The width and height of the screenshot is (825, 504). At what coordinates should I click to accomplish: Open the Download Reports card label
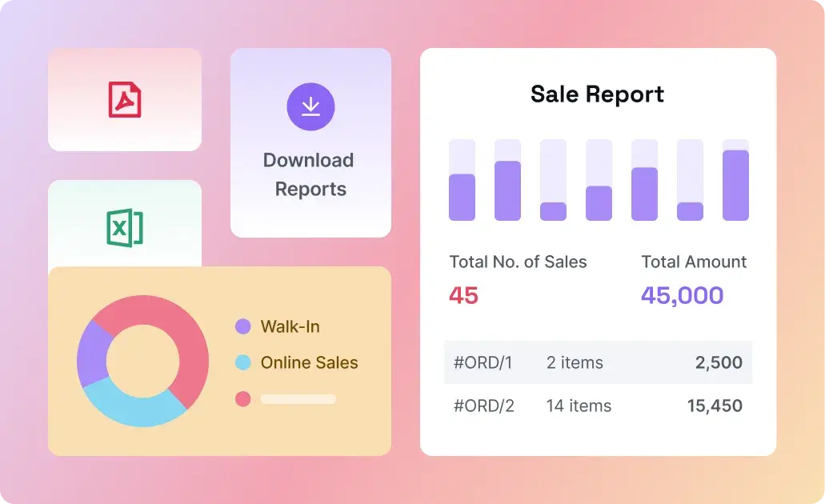pos(310,174)
